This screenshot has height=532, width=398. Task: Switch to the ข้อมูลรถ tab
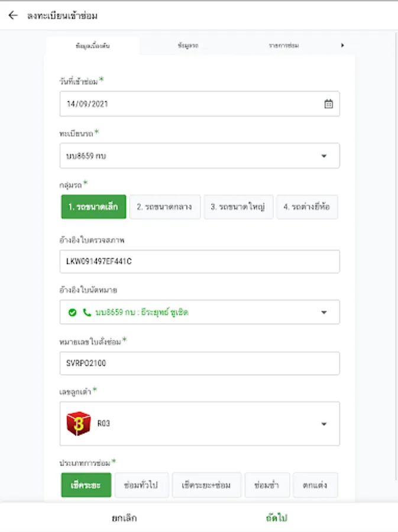[187, 46]
